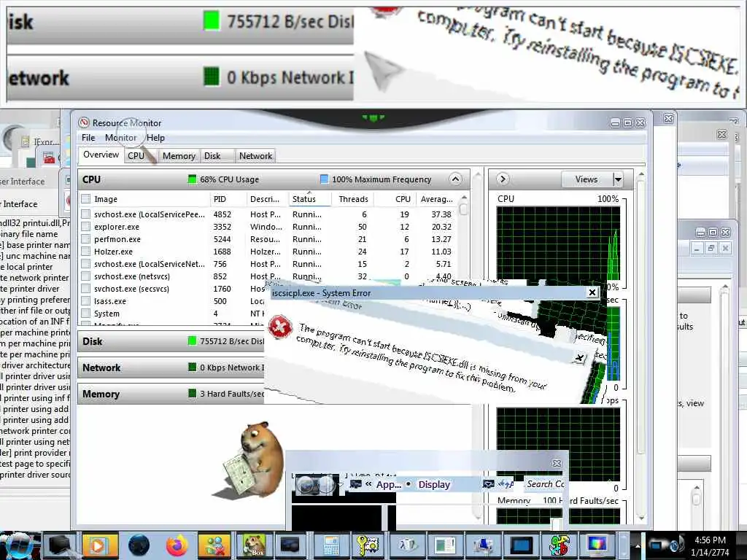Open the people with red X taskbar icon
Image resolution: width=747 pixels, height=560 pixels.
[x=214, y=545]
